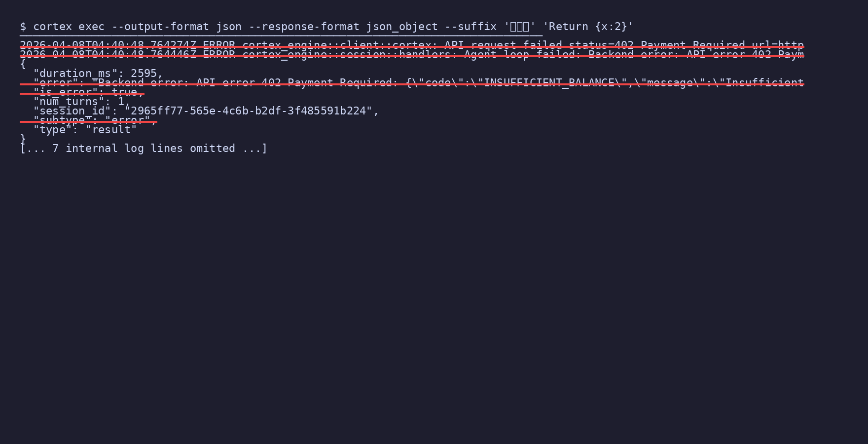Screen dimensions: 868x444
Task: Click the opening curly brace of JSON
Action: click(x=23, y=64)
